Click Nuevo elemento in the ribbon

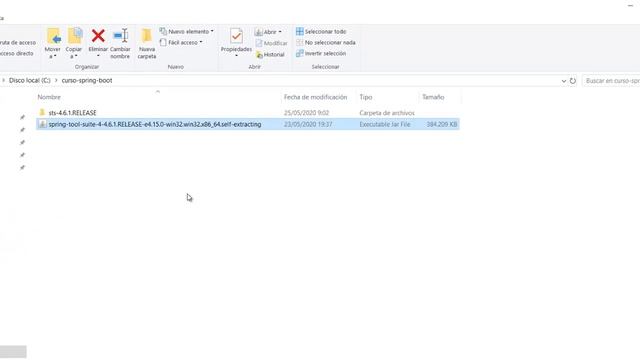[x=187, y=31]
